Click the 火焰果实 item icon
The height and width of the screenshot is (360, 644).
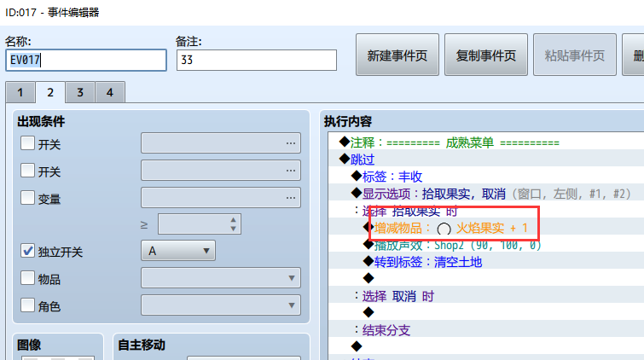(444, 229)
